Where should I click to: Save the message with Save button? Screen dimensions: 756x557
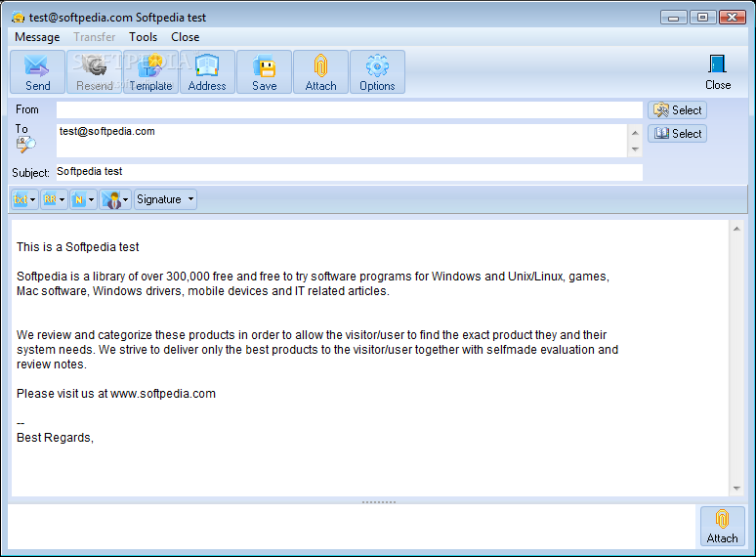pos(265,72)
